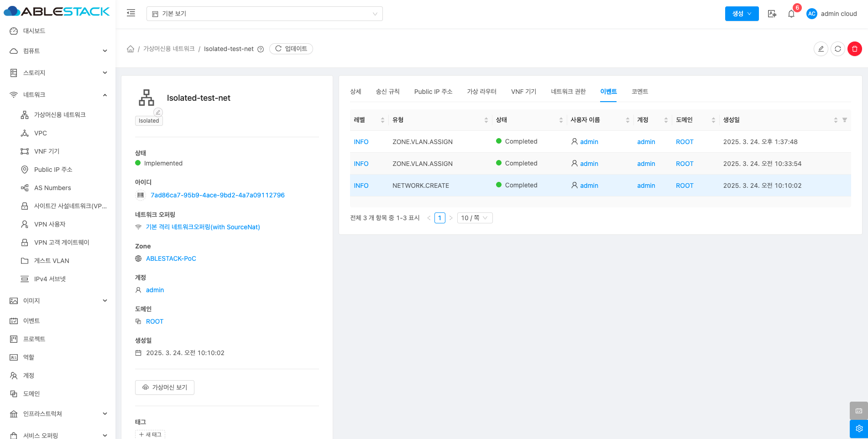
Task: Click the translate language icon in header
Action: (772, 14)
